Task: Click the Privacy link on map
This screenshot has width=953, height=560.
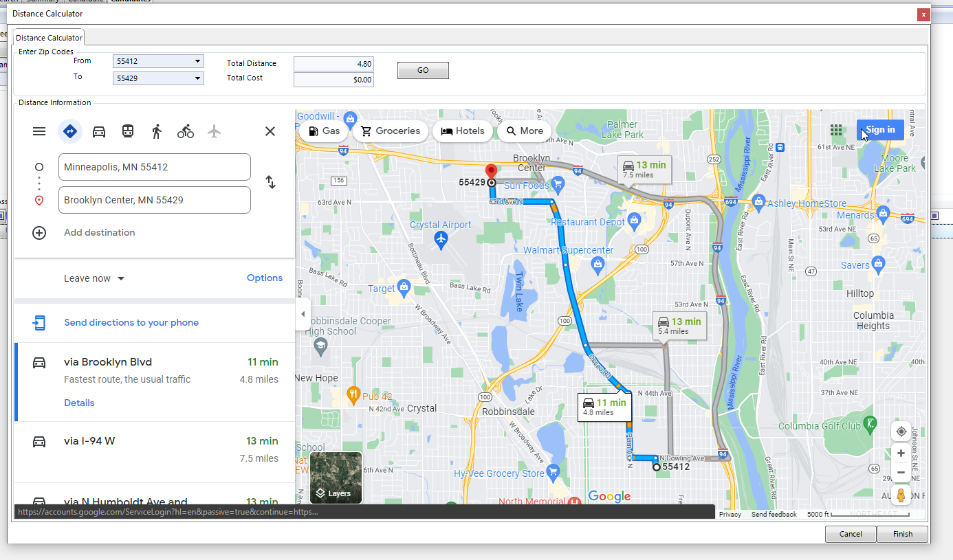Action: click(x=730, y=514)
